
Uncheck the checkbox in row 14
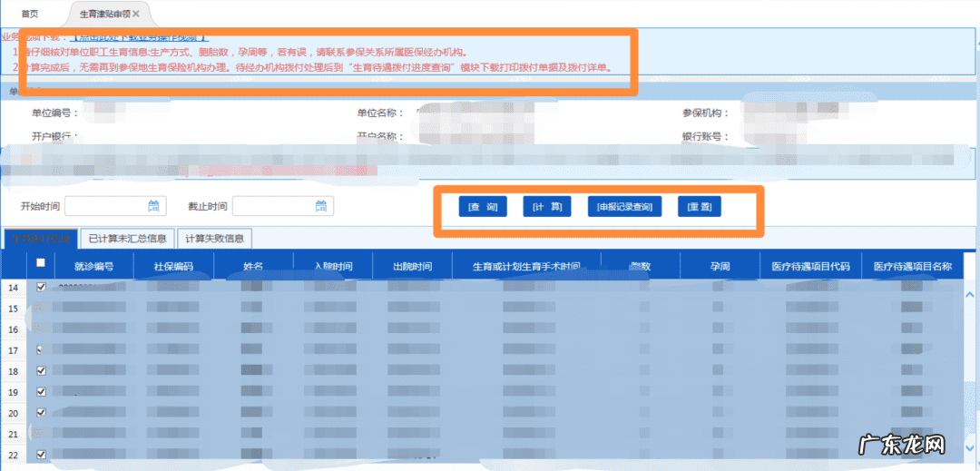coord(40,288)
